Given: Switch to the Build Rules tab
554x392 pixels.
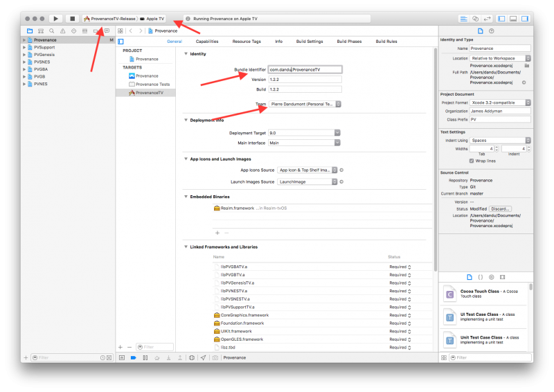Looking at the screenshot, I should 386,42.
